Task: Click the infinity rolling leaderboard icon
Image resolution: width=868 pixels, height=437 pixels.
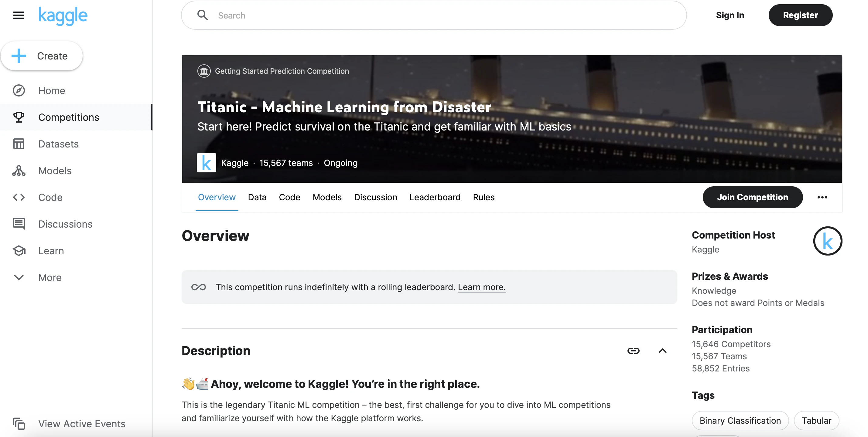Action: (198, 287)
